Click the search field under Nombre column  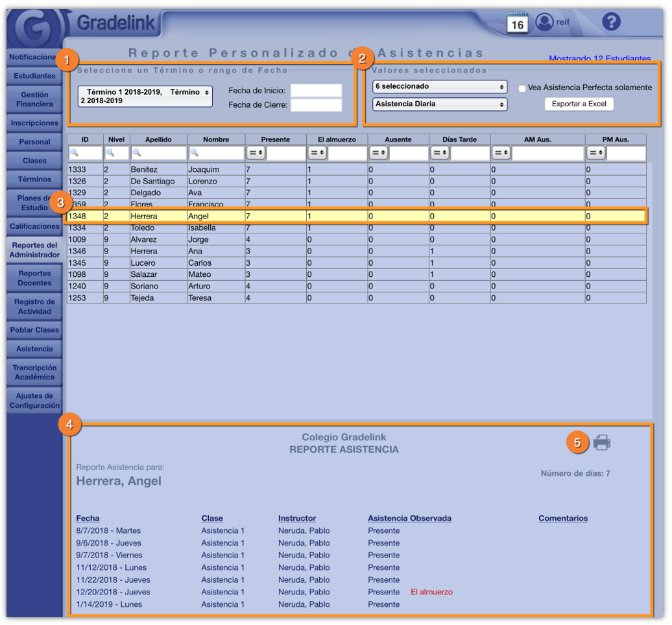pyautogui.click(x=217, y=153)
